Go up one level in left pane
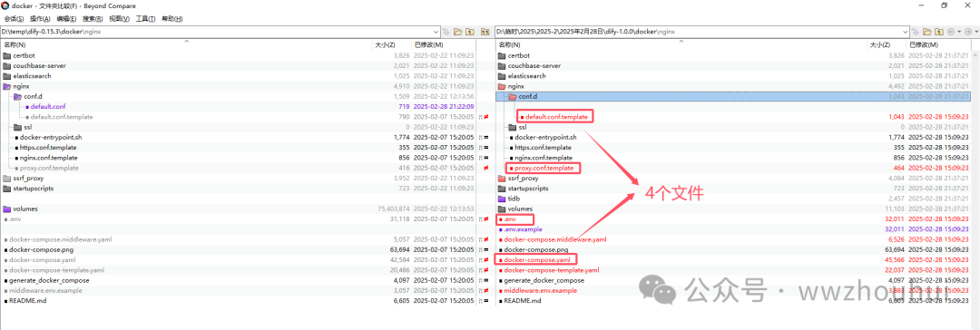 (x=469, y=31)
